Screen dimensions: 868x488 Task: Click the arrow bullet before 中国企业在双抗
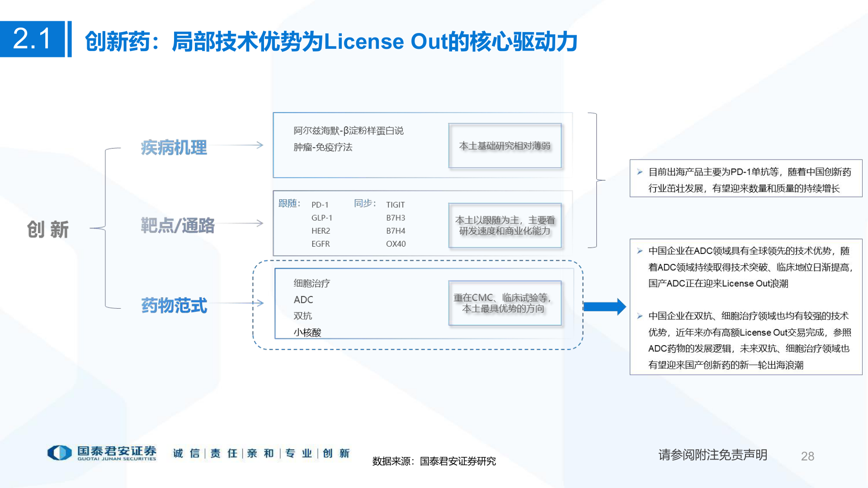coord(640,316)
